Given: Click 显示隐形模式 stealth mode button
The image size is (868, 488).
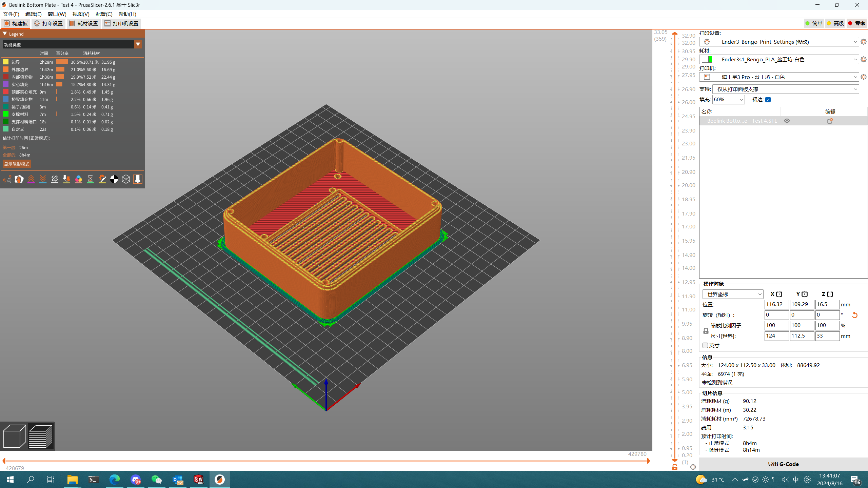Looking at the screenshot, I should pos(17,164).
